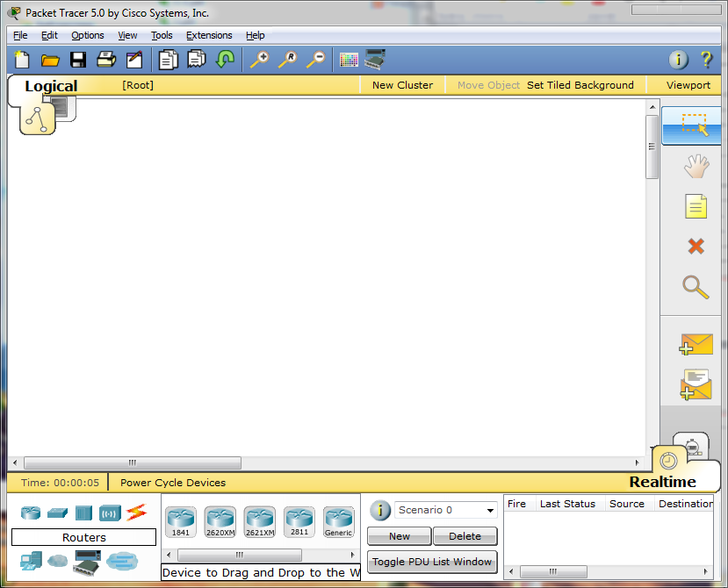Open the View menu
This screenshot has width=728, height=588.
tap(127, 35)
